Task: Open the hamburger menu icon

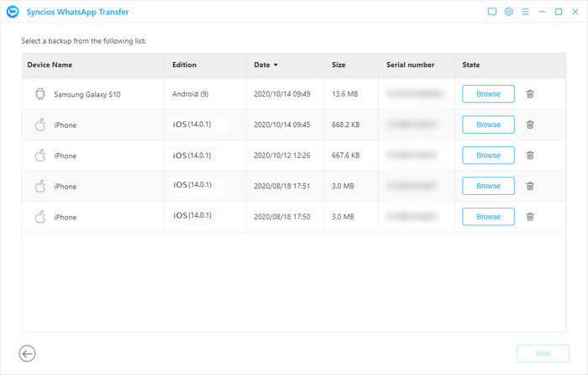Action: [x=525, y=12]
